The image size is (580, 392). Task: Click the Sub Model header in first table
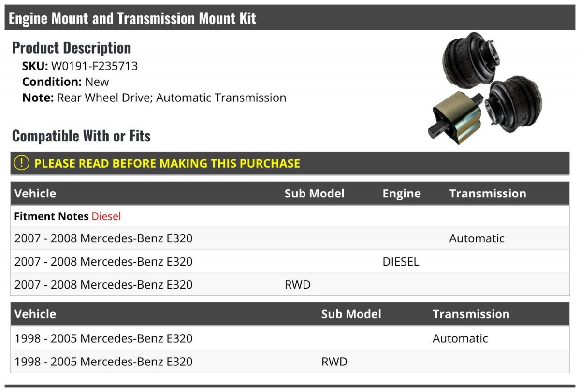(x=314, y=194)
